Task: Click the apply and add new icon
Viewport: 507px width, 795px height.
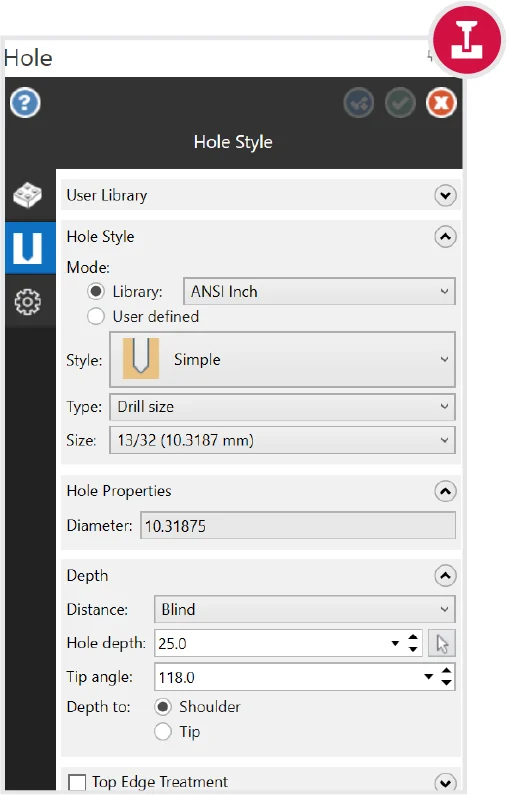Action: (358, 103)
